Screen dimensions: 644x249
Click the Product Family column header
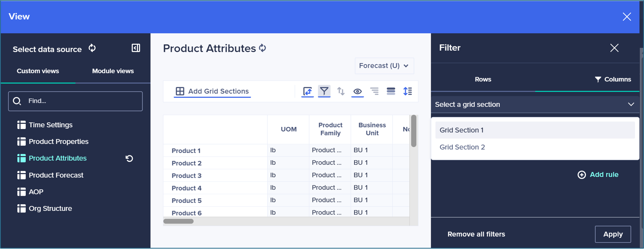coord(330,129)
